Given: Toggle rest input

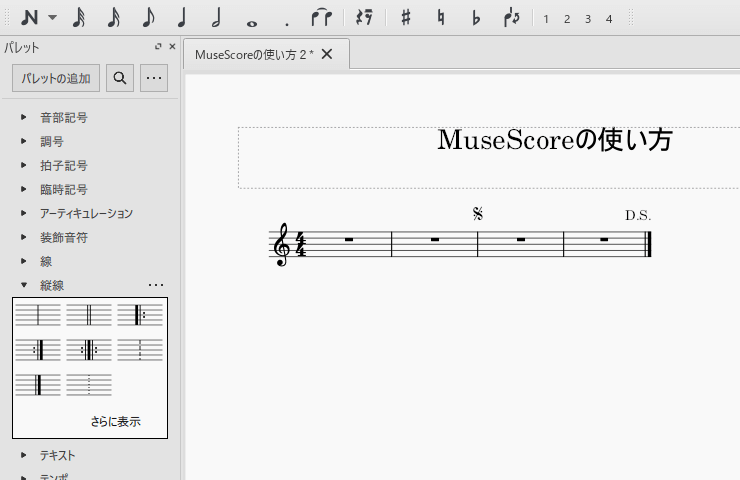Looking at the screenshot, I should coord(364,18).
